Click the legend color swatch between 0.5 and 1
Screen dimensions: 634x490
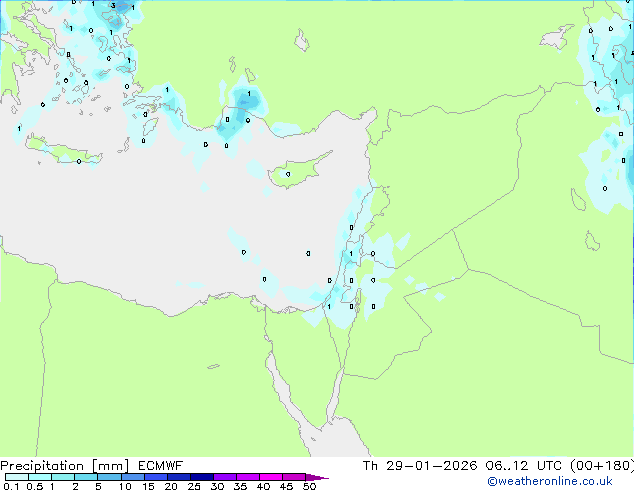(40, 477)
